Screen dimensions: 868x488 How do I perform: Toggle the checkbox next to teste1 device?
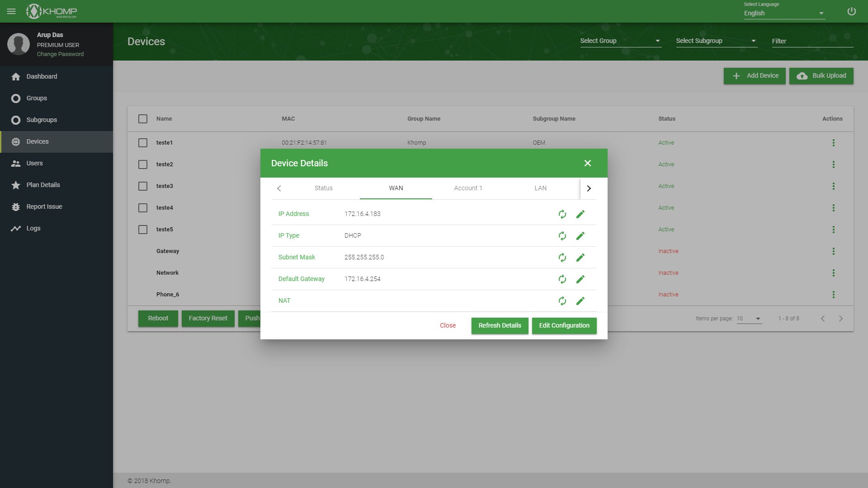point(142,142)
